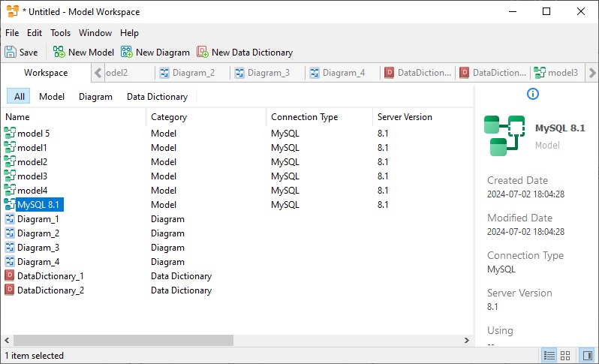Click the Save toolbar icon

click(11, 52)
